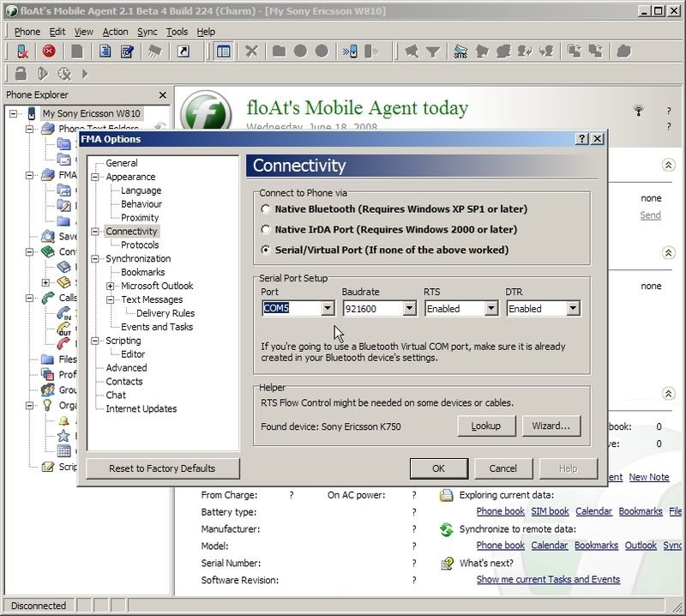This screenshot has height=616, width=686.
Task: Click the New Note link
Action: coord(649,477)
